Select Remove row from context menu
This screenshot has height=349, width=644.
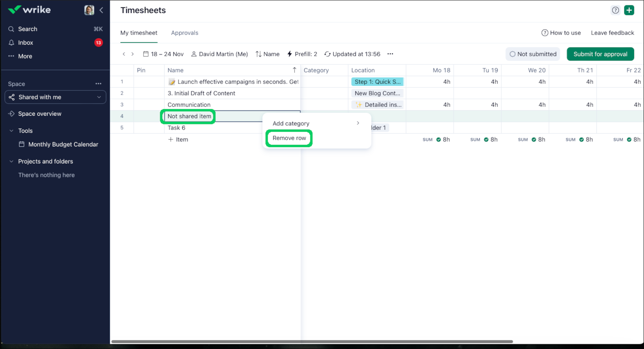tap(289, 138)
